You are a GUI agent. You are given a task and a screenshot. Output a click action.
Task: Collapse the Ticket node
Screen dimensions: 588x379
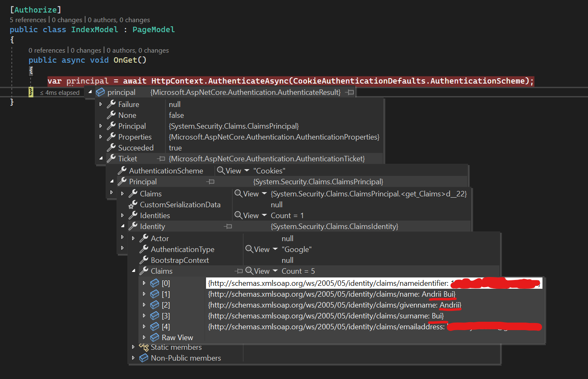tap(101, 158)
